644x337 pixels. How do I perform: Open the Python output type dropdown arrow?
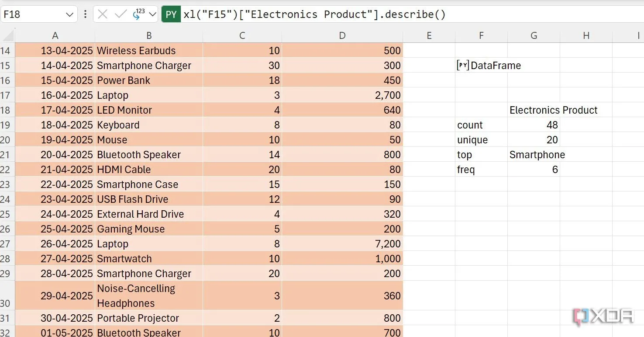click(152, 14)
